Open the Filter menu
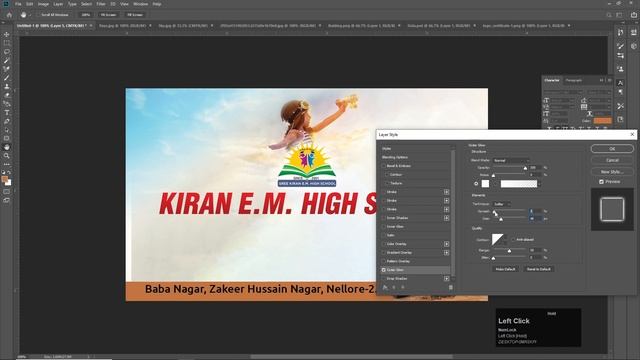 (x=101, y=4)
